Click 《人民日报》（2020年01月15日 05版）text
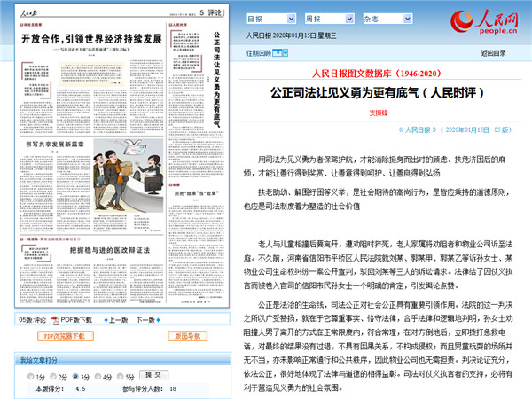 click(455, 130)
